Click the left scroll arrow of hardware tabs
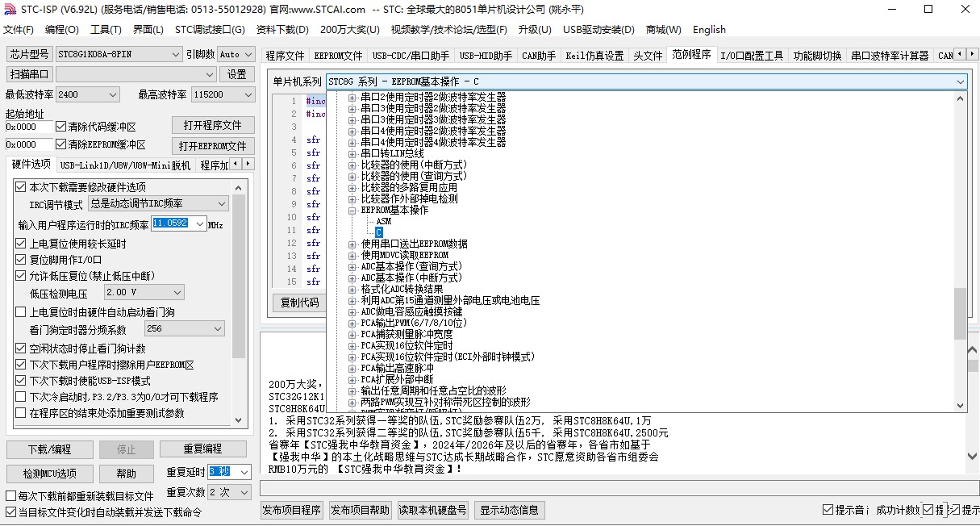Image resolution: width=980 pixels, height=526 pixels. click(236, 165)
